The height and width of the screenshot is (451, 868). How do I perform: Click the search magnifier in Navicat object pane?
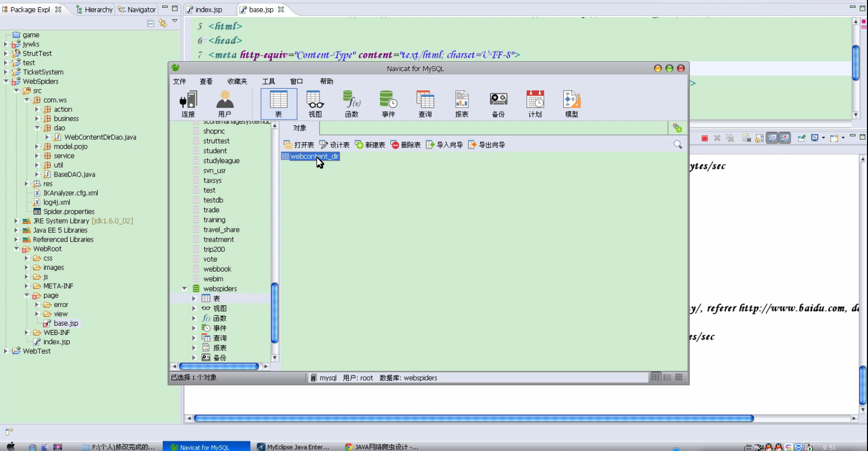coord(677,145)
